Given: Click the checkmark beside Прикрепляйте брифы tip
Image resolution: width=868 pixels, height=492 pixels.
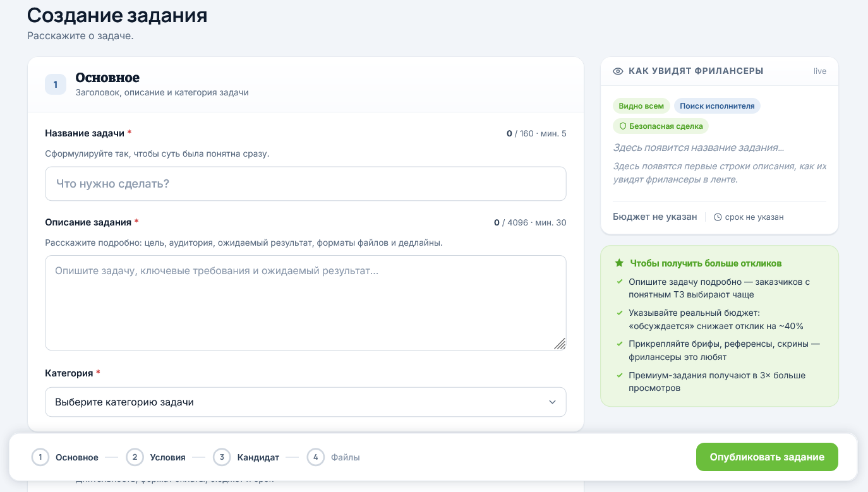Looking at the screenshot, I should coord(620,344).
